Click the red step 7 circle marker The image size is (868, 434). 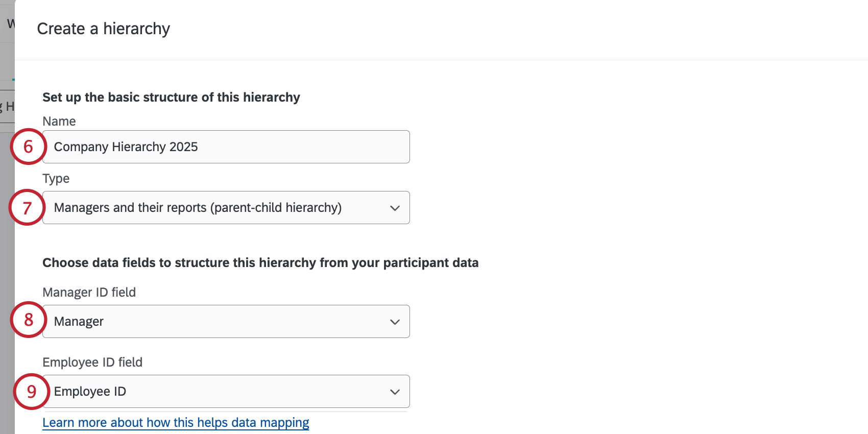pos(27,207)
